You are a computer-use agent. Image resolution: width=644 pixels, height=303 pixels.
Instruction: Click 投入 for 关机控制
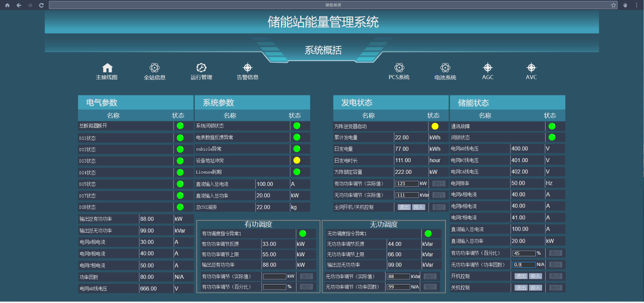point(535,288)
